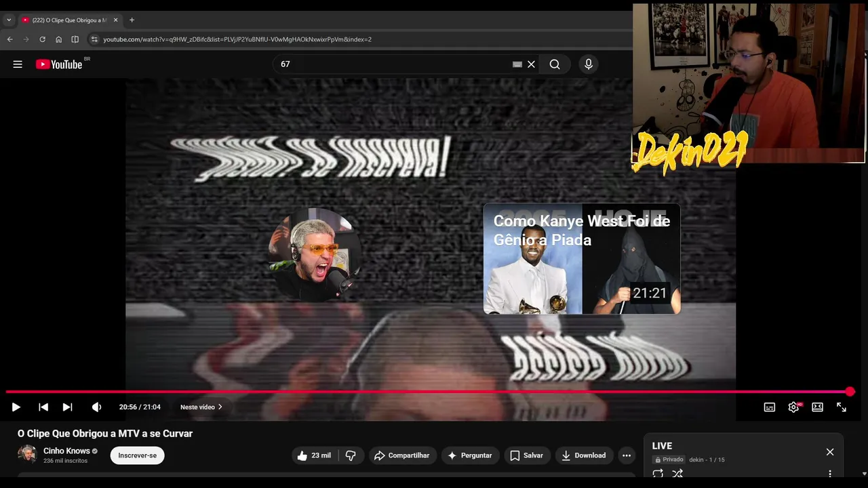
Task: Reload the page with the refresh icon
Action: [42, 39]
